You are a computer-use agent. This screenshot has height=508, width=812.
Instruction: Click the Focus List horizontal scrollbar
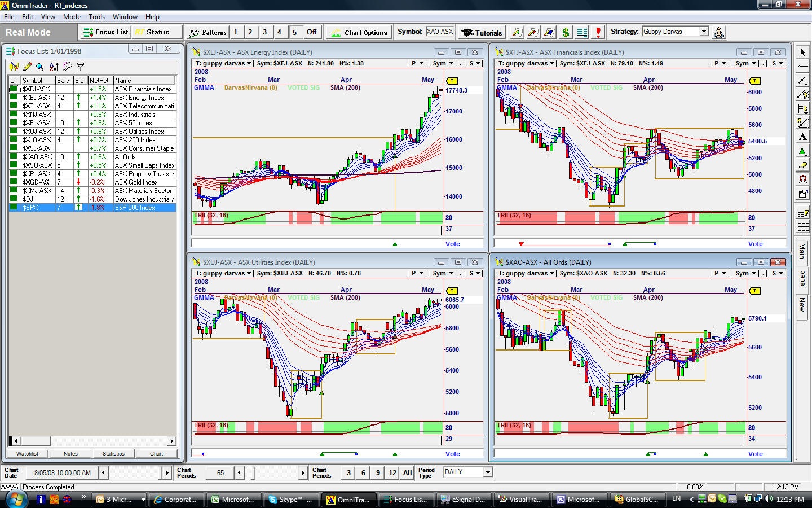click(x=92, y=441)
